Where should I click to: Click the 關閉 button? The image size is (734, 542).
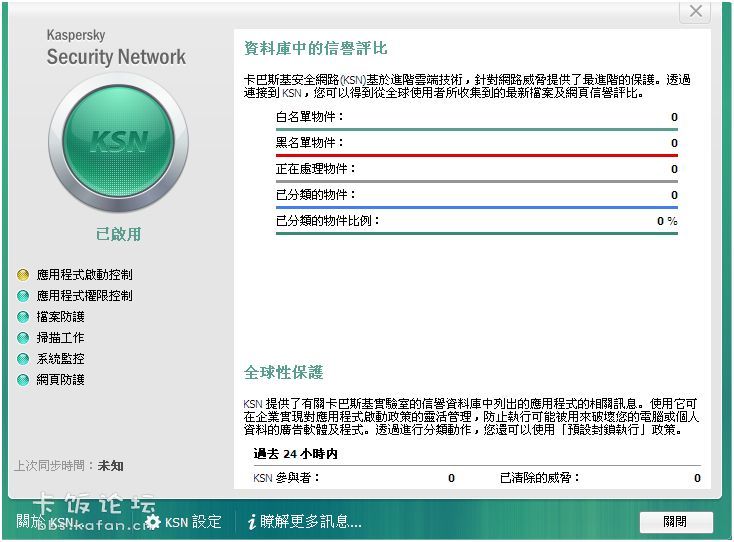[x=676, y=522]
